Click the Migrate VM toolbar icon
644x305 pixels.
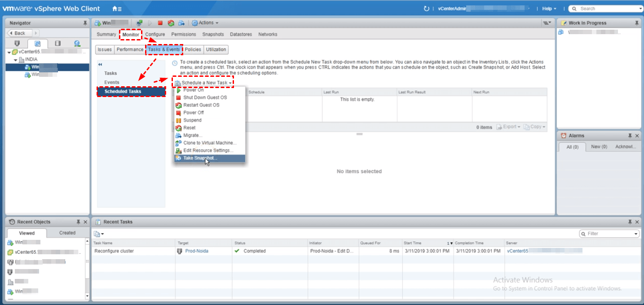coord(181,23)
